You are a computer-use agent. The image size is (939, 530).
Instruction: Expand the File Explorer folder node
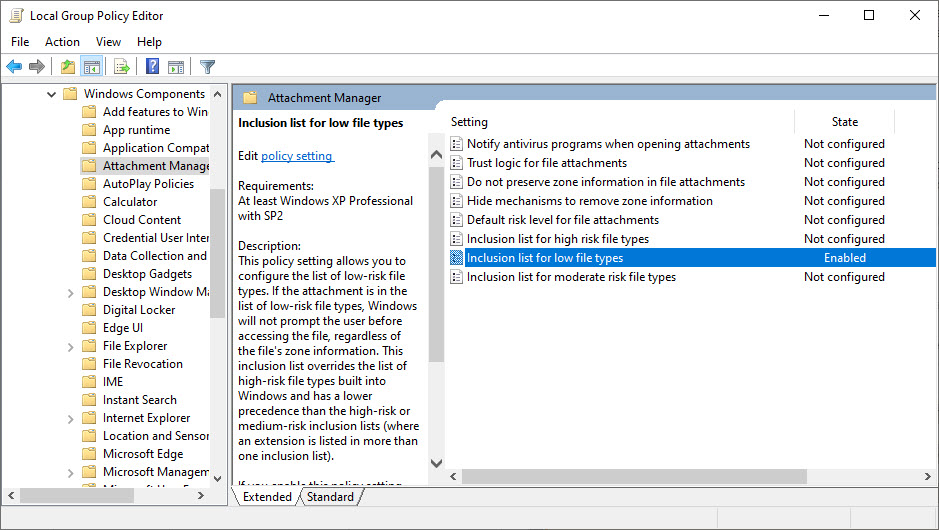click(x=70, y=346)
